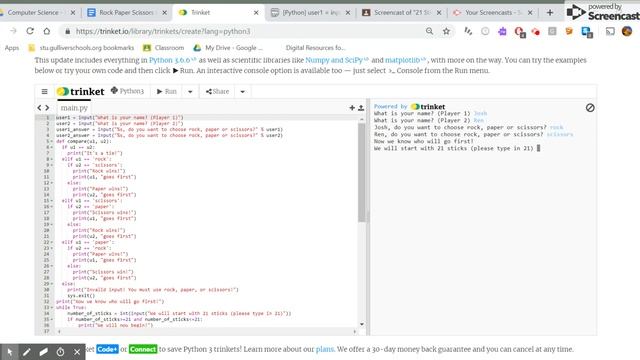640x360 pixels.
Task: Click the Screencast timer tool
Action: click(x=60, y=351)
